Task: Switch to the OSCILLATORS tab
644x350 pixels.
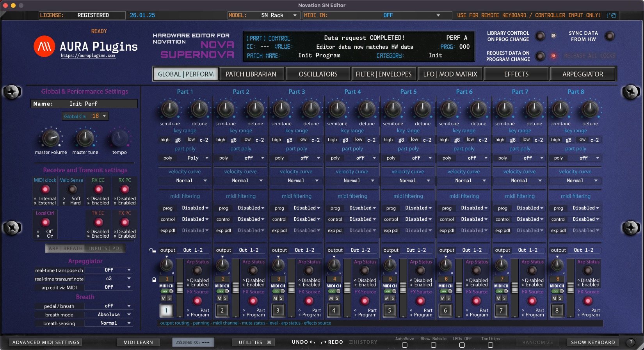Action: tap(318, 74)
